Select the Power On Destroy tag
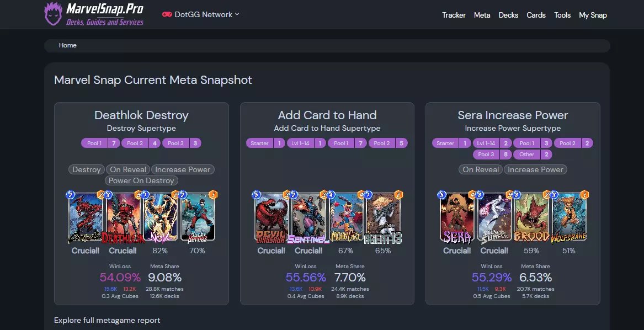The image size is (644, 330). (141, 180)
